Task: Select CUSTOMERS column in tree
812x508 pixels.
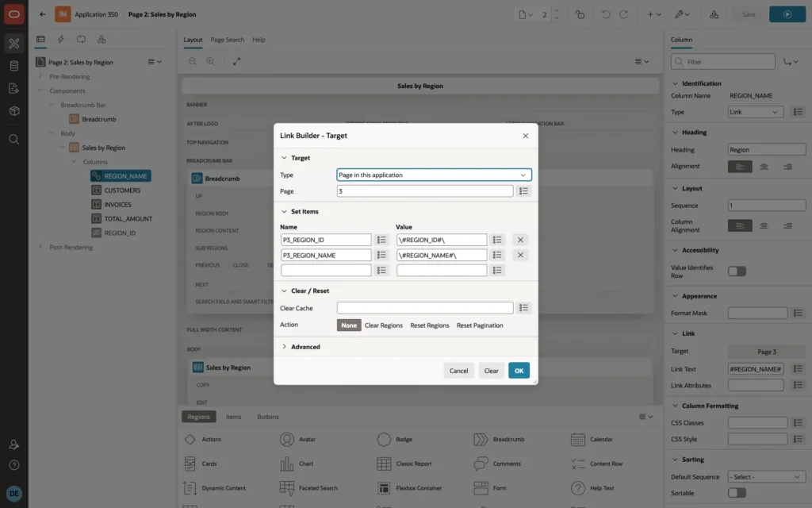Action: click(x=122, y=190)
